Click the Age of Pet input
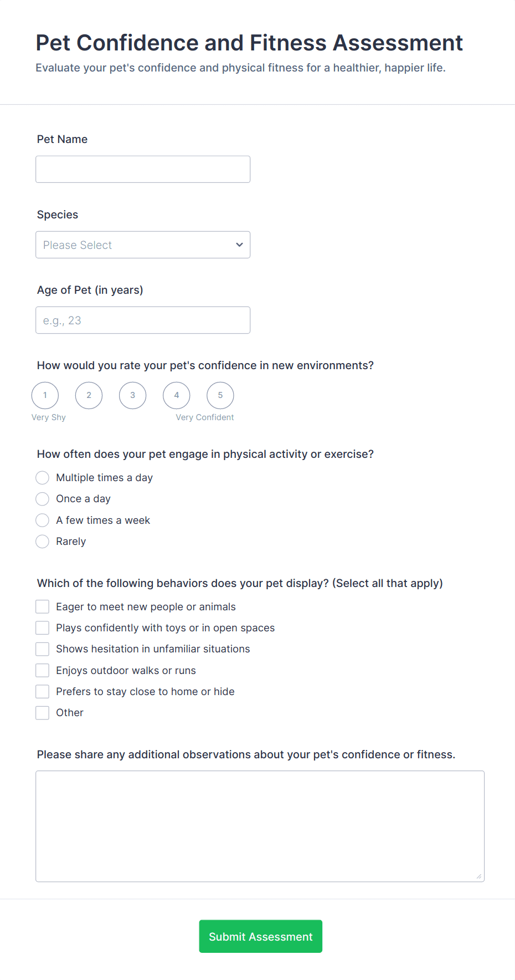This screenshot has width=515, height=980. [143, 320]
